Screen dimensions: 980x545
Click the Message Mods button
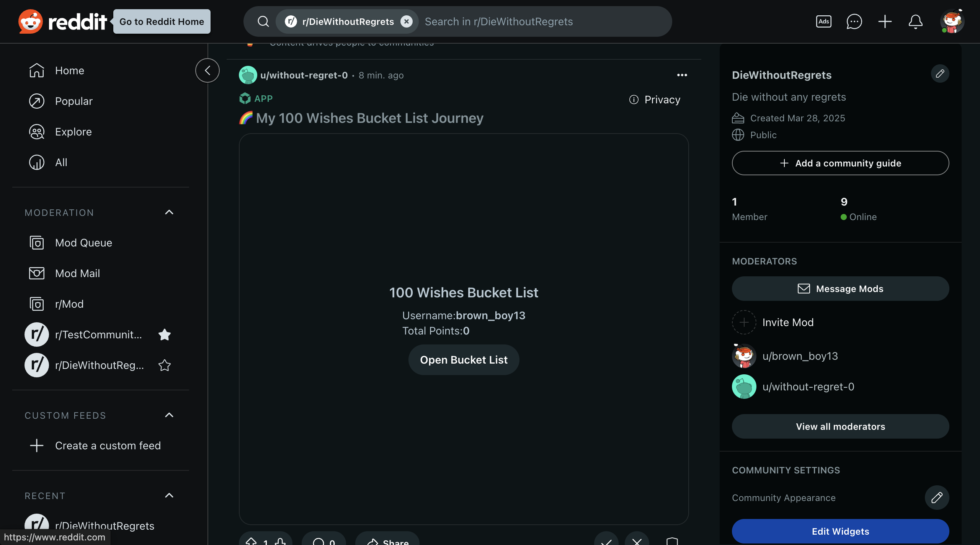coord(840,289)
